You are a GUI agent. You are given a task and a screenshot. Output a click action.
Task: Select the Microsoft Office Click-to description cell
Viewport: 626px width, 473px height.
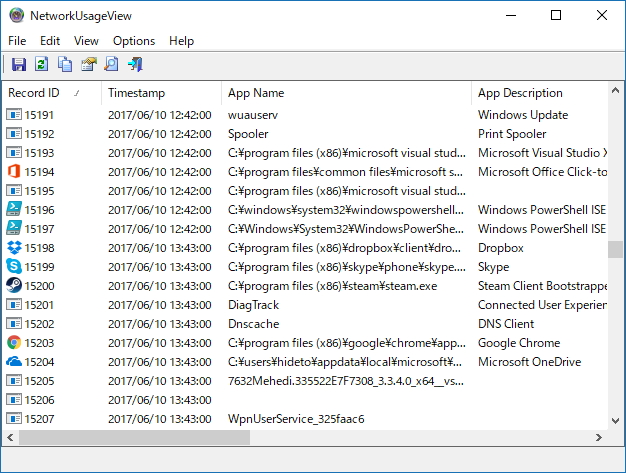coord(543,172)
